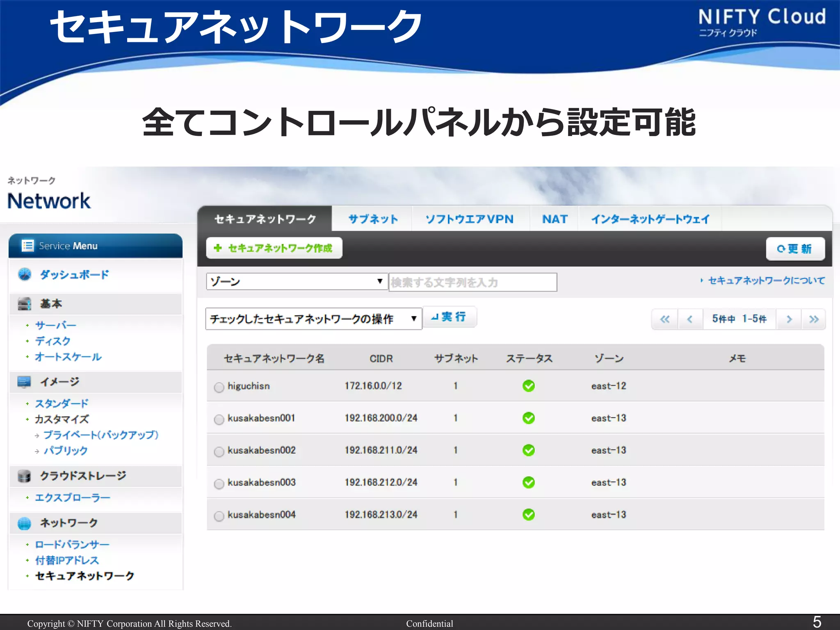Click green status check for higuchisn
The height and width of the screenshot is (630, 840).
pos(529,386)
